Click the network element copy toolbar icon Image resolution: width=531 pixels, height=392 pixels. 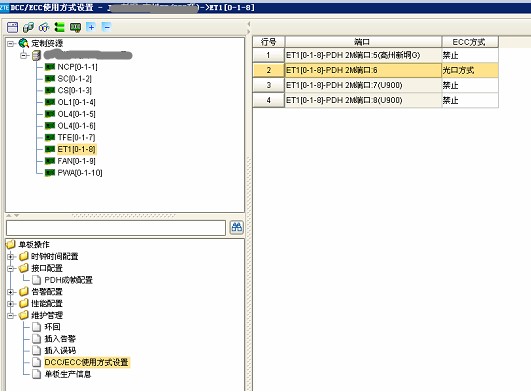pos(28,27)
